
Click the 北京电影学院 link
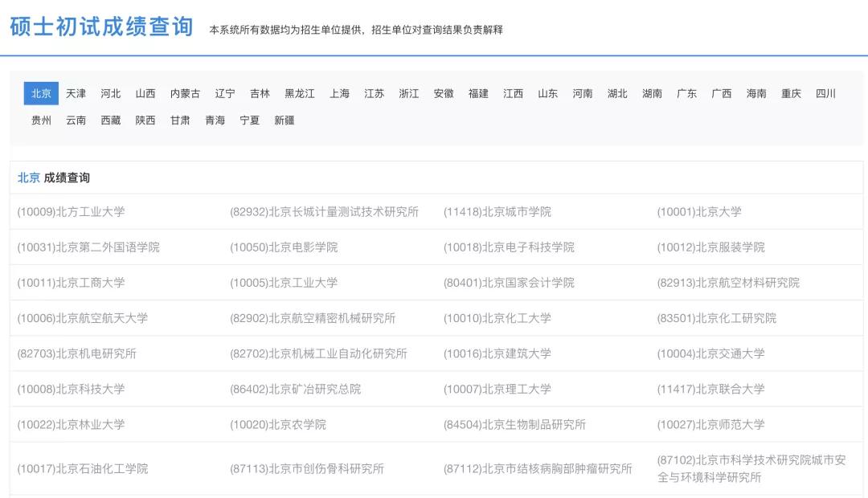pos(284,247)
